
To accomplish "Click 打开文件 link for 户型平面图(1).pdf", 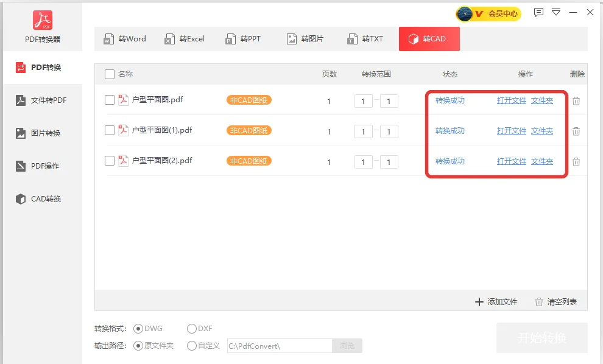I will point(512,131).
